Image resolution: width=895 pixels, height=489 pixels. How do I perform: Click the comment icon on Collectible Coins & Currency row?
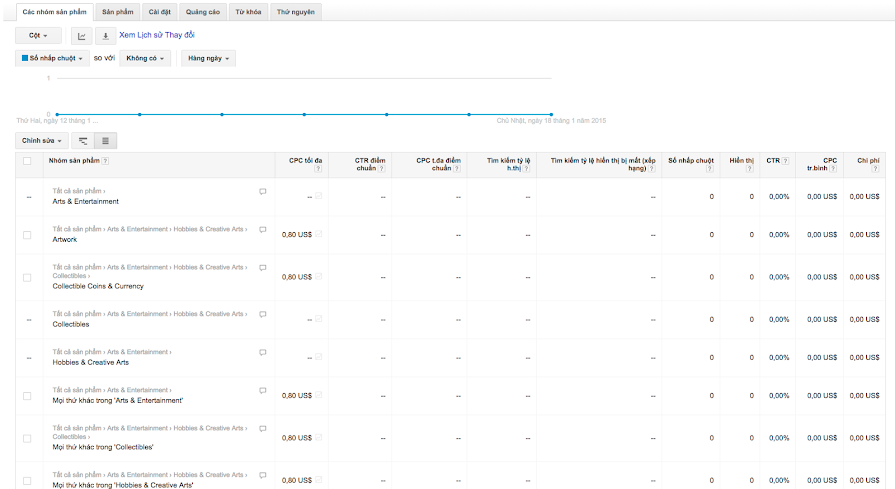(263, 267)
